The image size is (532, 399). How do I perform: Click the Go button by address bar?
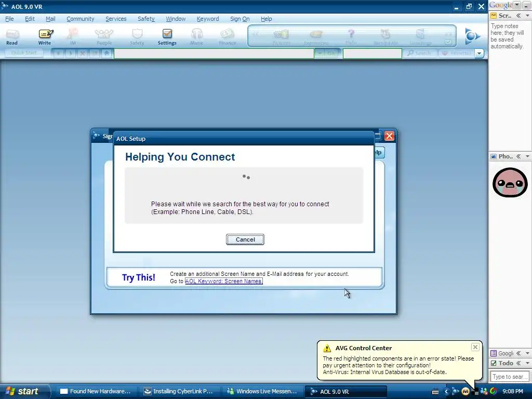click(331, 54)
